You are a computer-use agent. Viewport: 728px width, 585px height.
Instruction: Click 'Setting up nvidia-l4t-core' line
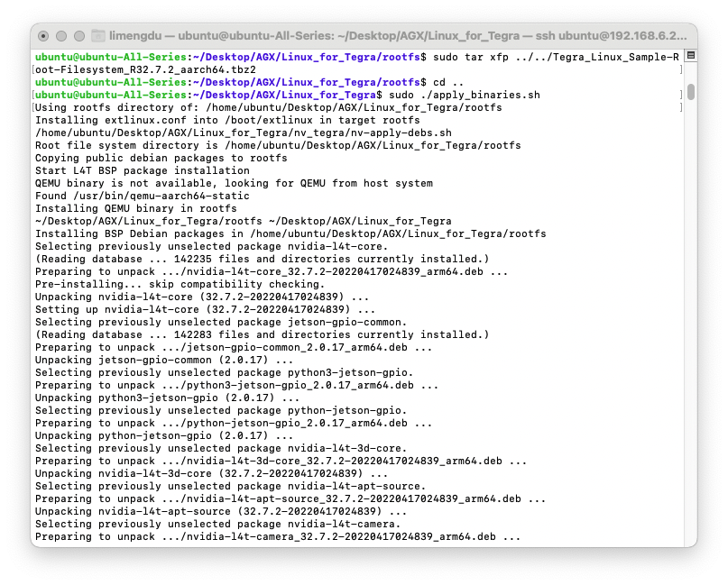point(205,309)
